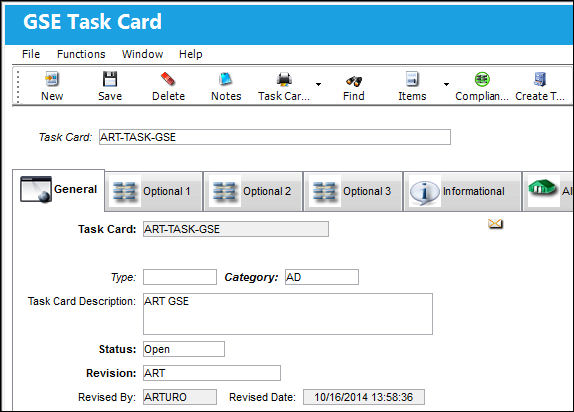Click the Task Card field in General tab
The image size is (574, 412).
click(236, 229)
